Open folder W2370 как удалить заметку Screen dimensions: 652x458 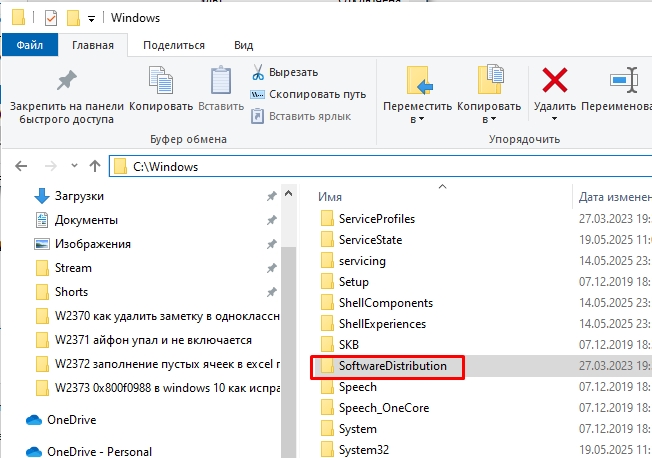coord(157,316)
